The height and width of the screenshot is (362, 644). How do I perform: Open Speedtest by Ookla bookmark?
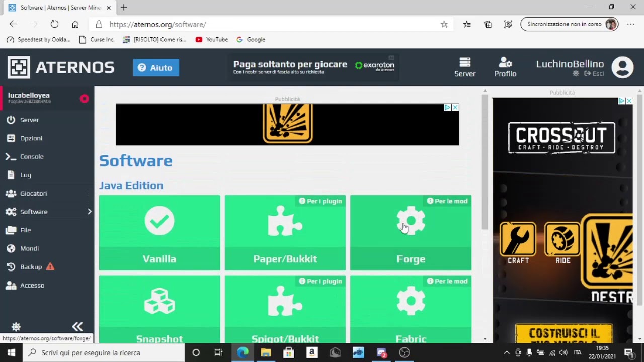tap(38, 39)
